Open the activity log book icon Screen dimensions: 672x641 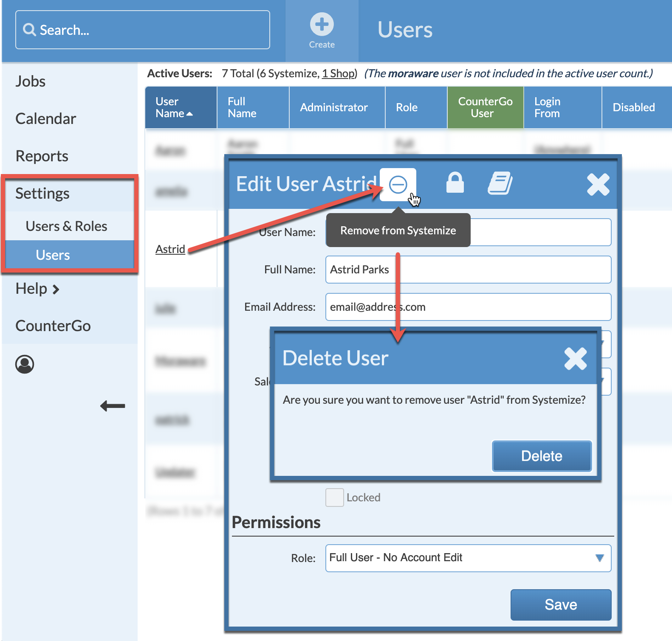[x=500, y=183]
